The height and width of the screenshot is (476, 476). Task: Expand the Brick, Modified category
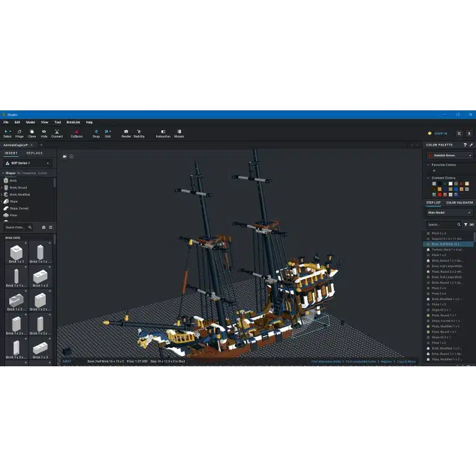(x=2, y=195)
